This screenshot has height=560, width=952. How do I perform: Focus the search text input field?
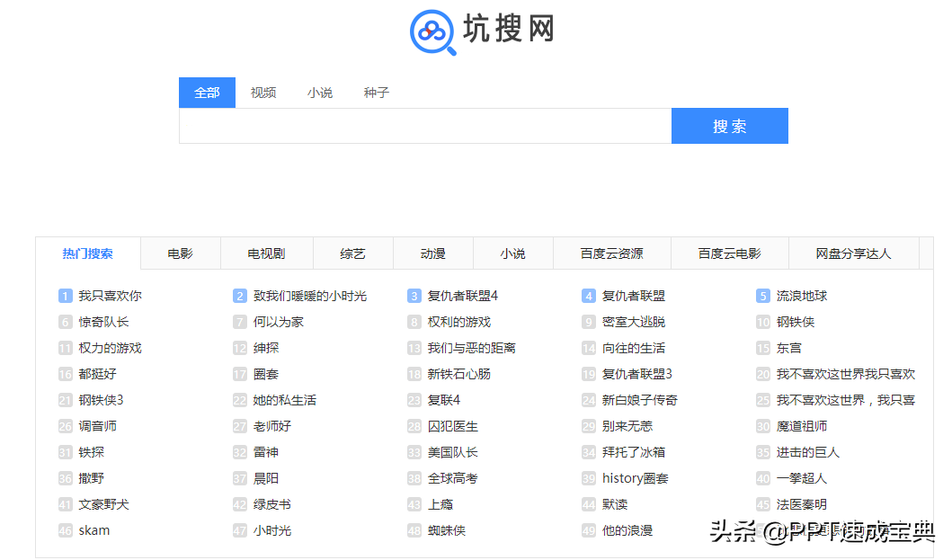pos(424,126)
